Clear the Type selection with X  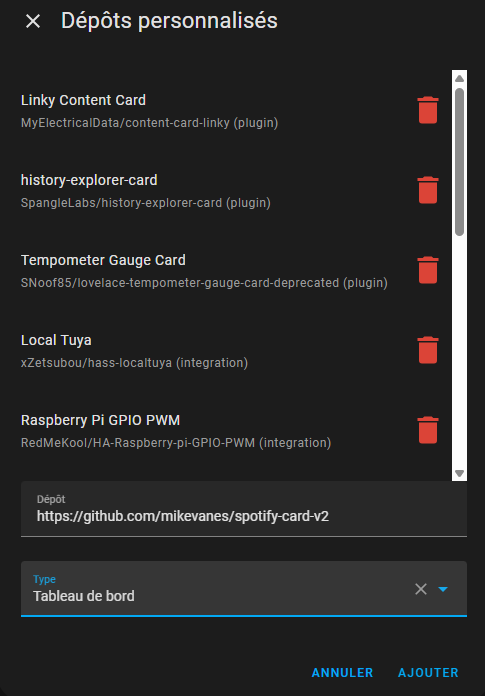421,589
